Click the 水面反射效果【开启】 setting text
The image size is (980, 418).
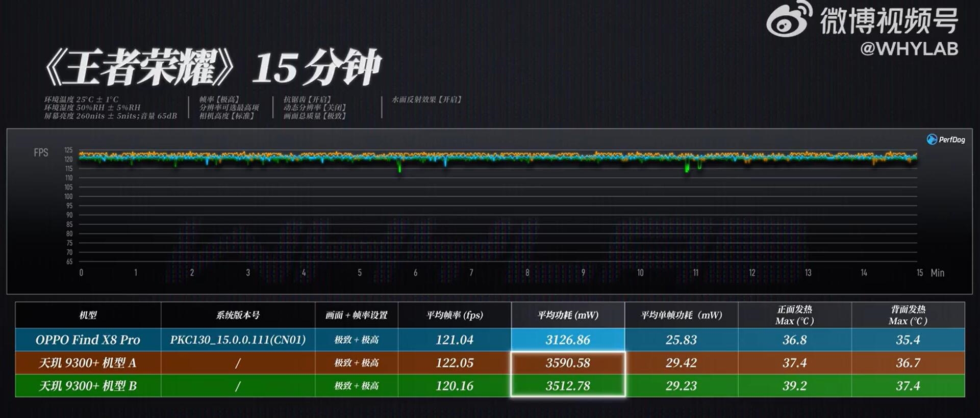tap(426, 99)
